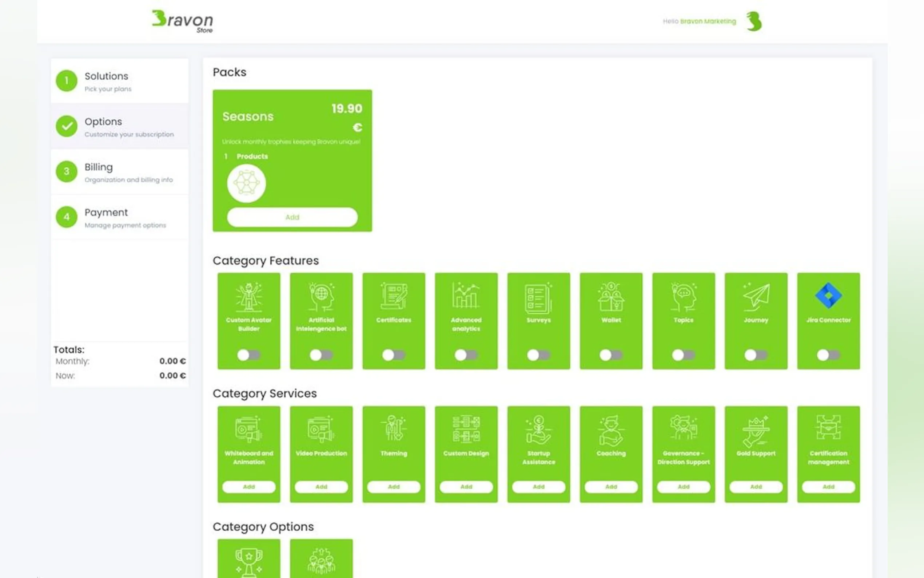This screenshot has width=924, height=578.
Task: Switch on the Journey toggle
Action: (x=756, y=355)
